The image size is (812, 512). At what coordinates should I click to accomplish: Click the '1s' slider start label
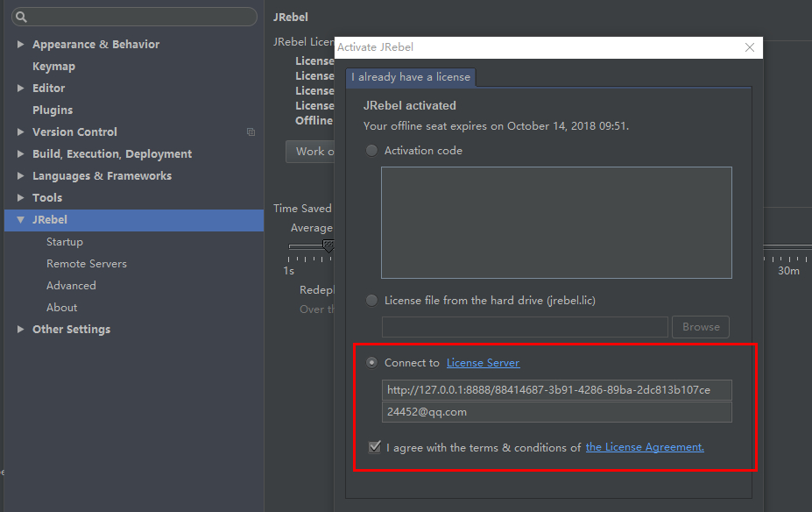(x=288, y=271)
